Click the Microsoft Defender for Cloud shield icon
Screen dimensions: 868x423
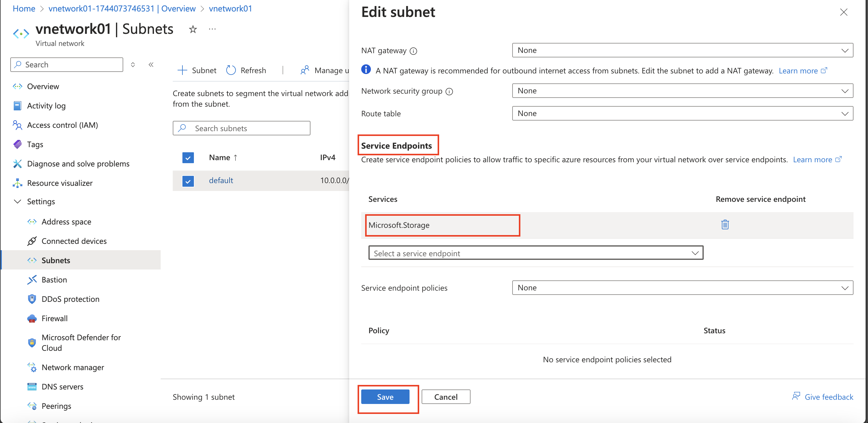[x=32, y=343]
